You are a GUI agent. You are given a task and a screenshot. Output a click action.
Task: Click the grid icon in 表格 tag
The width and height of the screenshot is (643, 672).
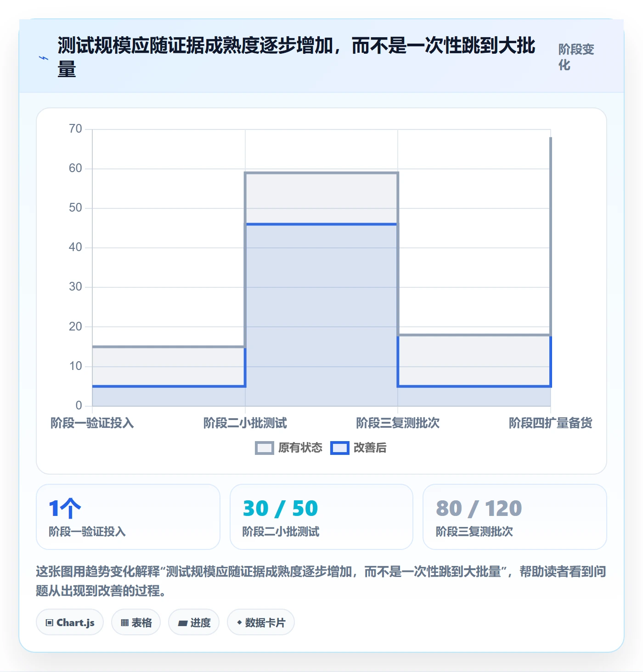click(x=124, y=623)
